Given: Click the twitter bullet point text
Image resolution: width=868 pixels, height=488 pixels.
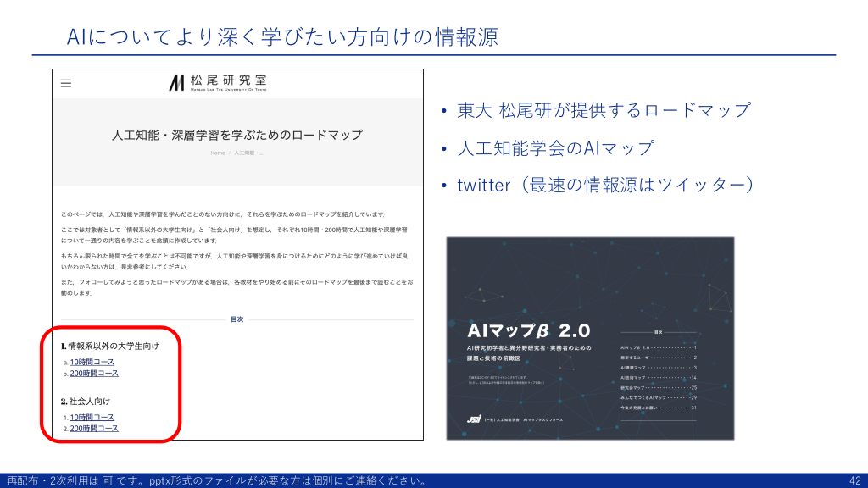Looking at the screenshot, I should click(x=605, y=185).
